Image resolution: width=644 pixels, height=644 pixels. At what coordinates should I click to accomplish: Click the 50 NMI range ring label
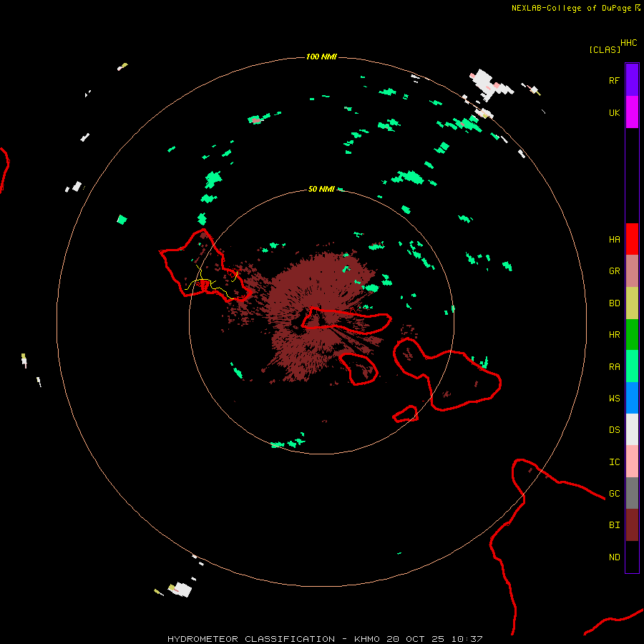[321, 189]
